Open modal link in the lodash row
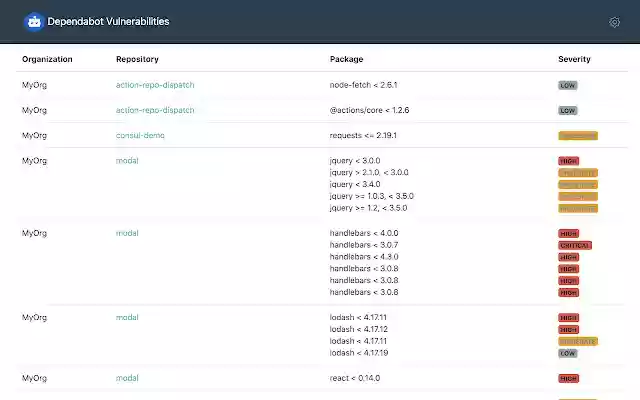Image resolution: width=640 pixels, height=400 pixels. pyautogui.click(x=127, y=317)
